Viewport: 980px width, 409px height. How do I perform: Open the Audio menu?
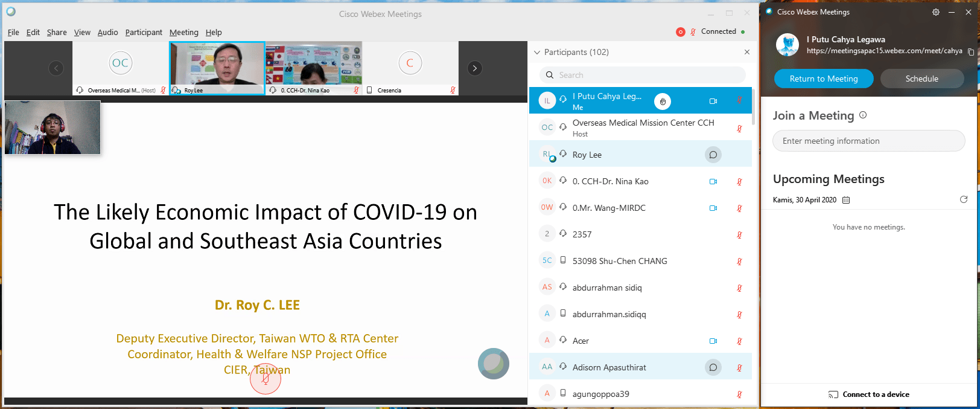tap(107, 33)
